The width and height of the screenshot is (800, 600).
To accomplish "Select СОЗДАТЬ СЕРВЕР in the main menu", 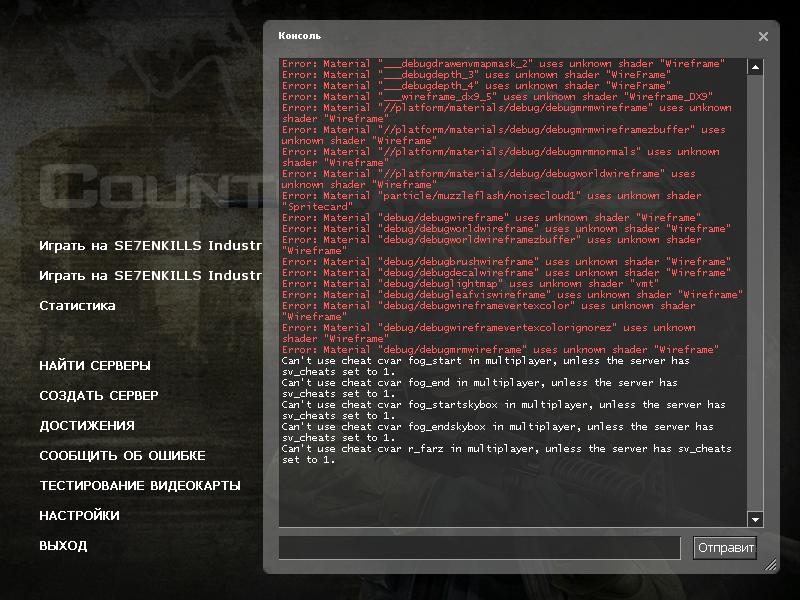I will pyautogui.click(x=99, y=395).
